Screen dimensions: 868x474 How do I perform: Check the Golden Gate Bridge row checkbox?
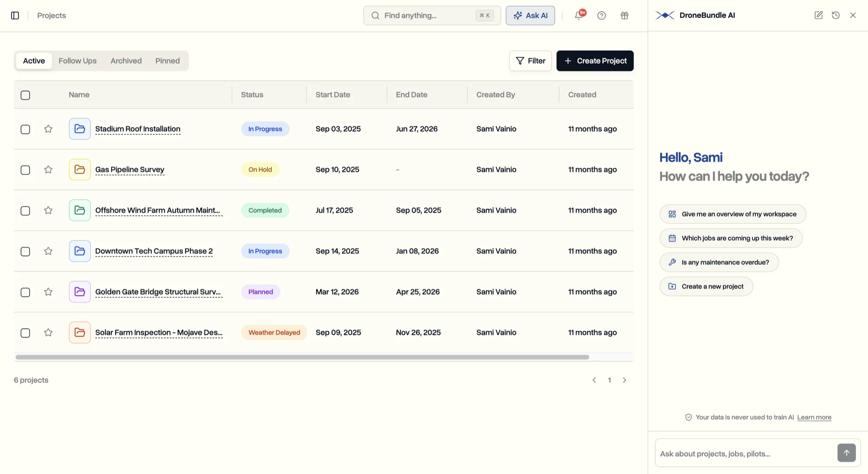26,293
